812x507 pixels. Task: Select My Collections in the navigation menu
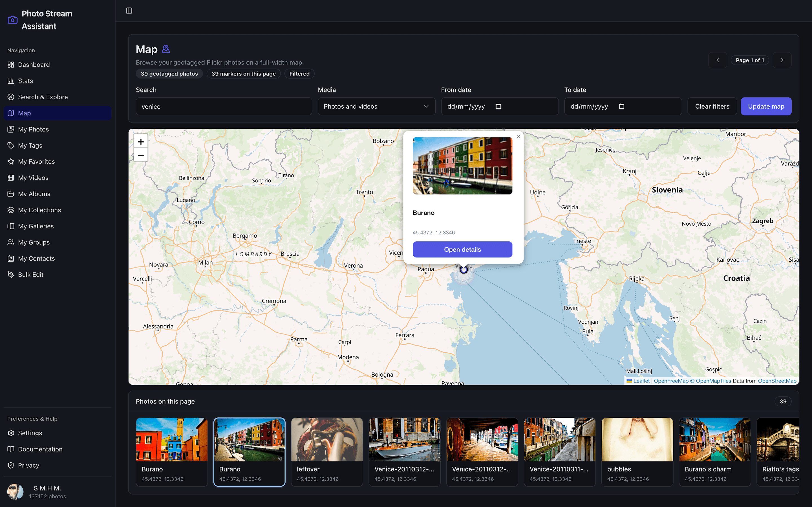[39, 210]
